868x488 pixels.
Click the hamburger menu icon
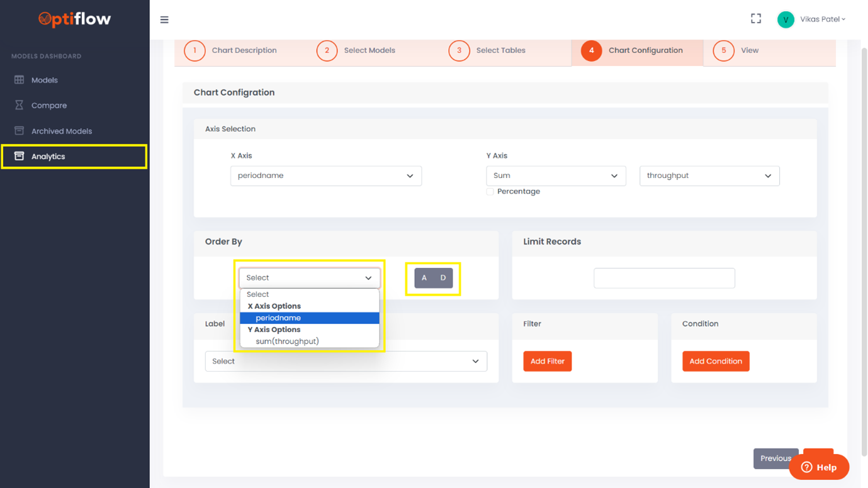coord(164,19)
